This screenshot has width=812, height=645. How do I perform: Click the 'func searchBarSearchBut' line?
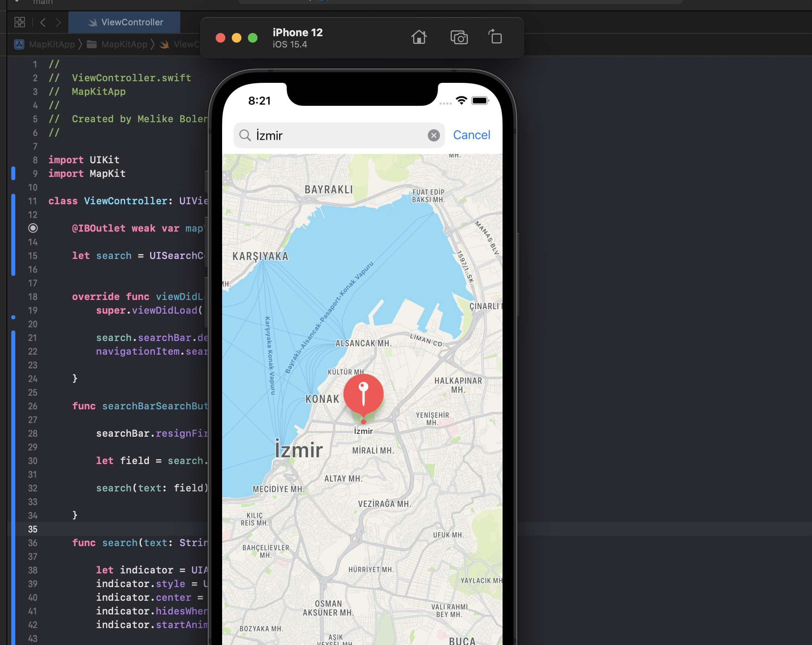point(140,406)
